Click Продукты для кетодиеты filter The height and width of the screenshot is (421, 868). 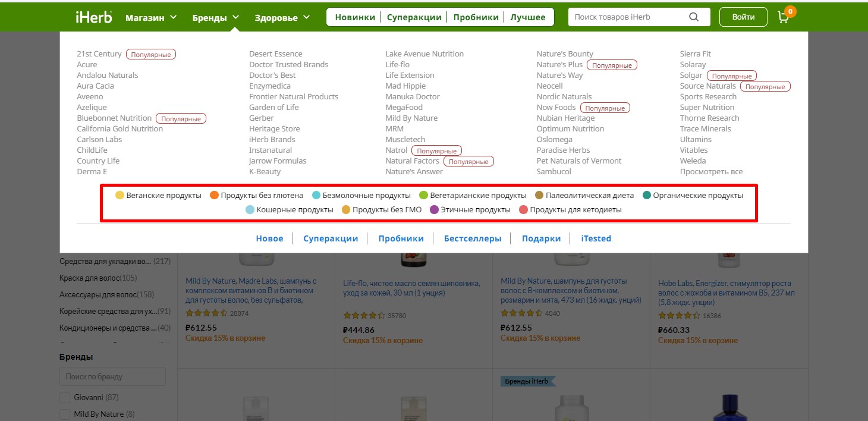[570, 209]
